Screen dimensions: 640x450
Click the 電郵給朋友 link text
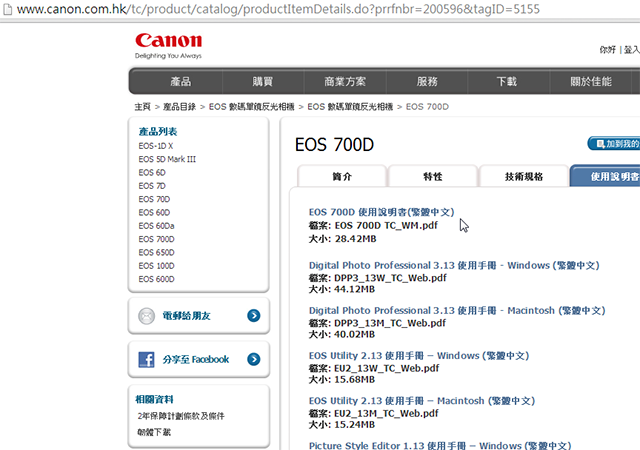point(186,316)
